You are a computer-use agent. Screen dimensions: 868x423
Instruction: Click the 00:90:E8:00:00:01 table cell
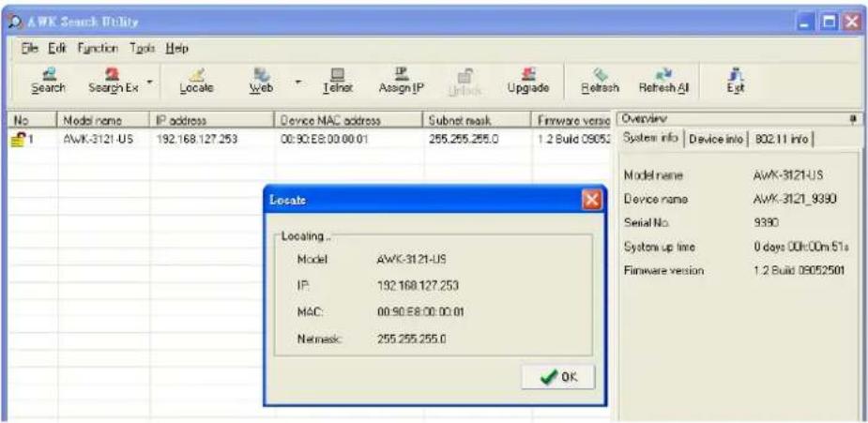325,140
